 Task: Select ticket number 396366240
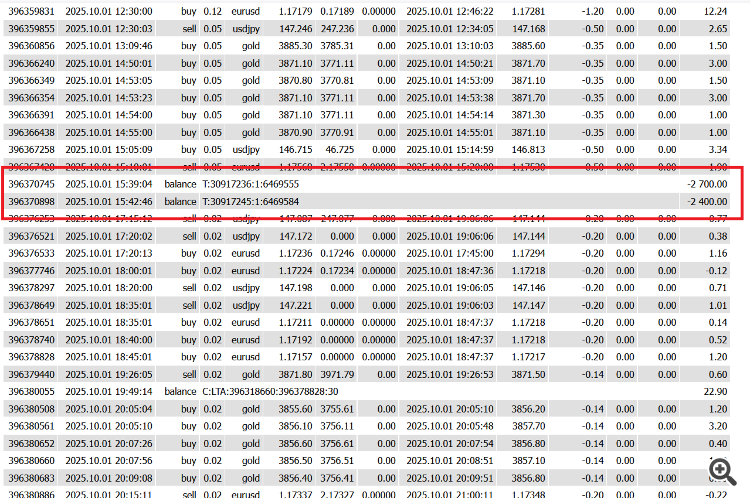click(x=32, y=63)
